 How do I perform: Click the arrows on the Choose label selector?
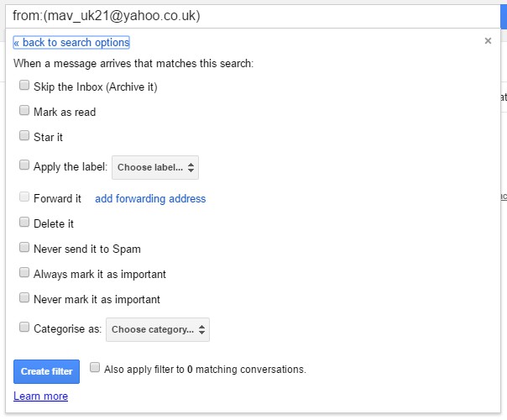tap(191, 168)
